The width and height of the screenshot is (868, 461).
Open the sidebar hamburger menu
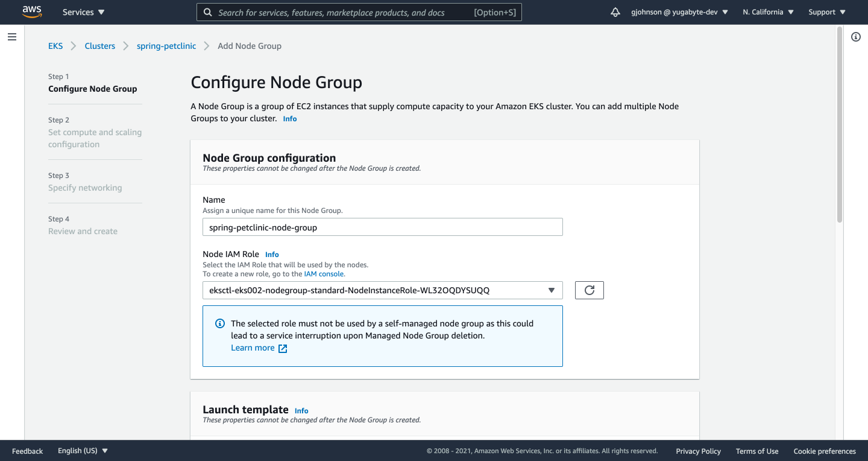click(x=11, y=37)
